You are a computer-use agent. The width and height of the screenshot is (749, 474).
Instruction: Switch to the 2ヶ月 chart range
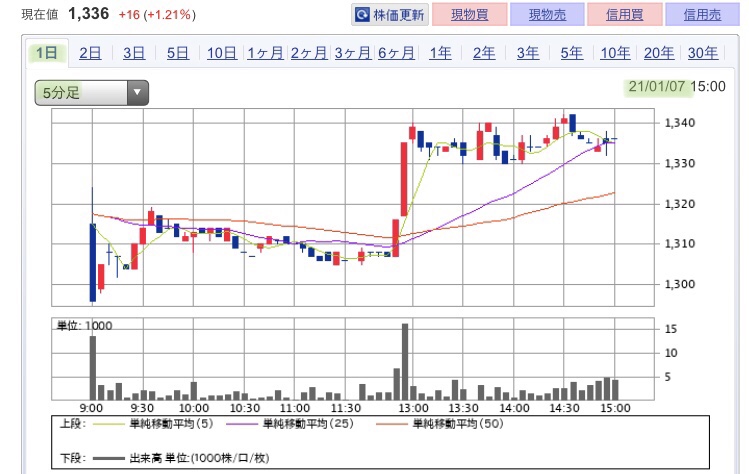click(x=309, y=53)
